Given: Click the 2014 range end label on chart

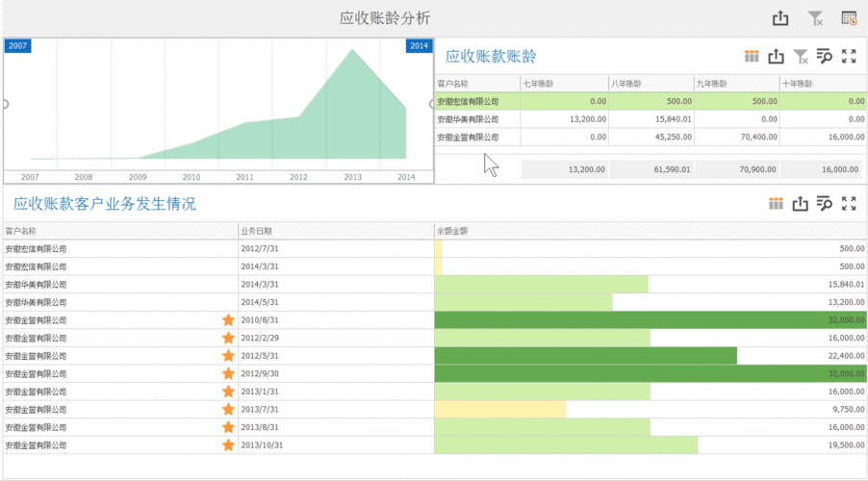Looking at the screenshot, I should coord(419,46).
